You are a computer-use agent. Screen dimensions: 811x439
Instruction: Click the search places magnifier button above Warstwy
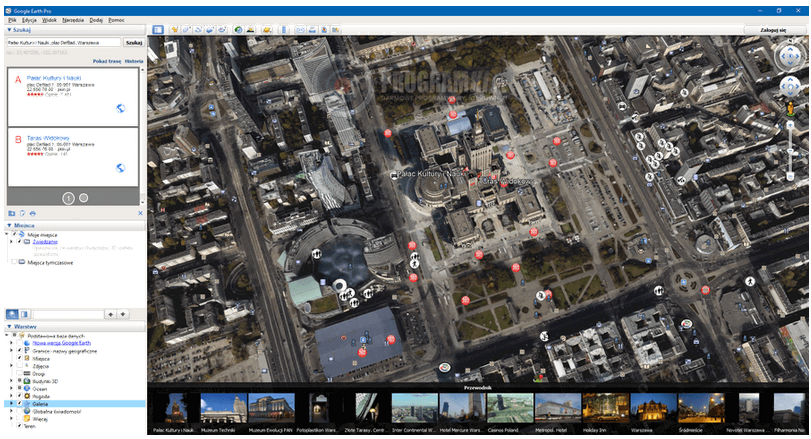click(12, 314)
